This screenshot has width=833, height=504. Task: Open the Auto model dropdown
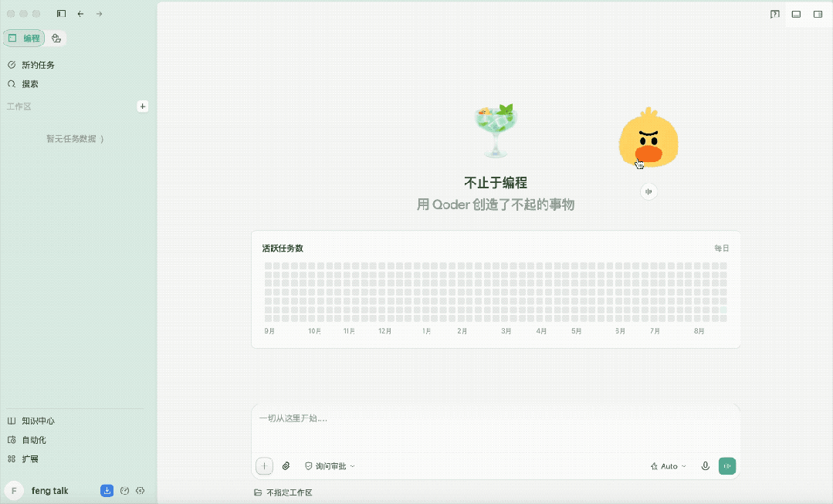point(669,466)
